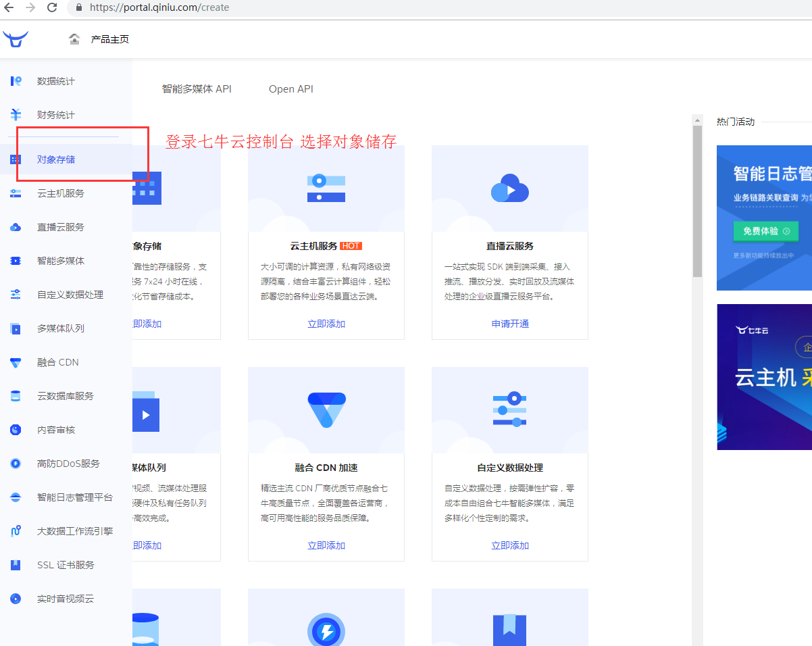Click the Qiniu bull logo

[x=15, y=39]
